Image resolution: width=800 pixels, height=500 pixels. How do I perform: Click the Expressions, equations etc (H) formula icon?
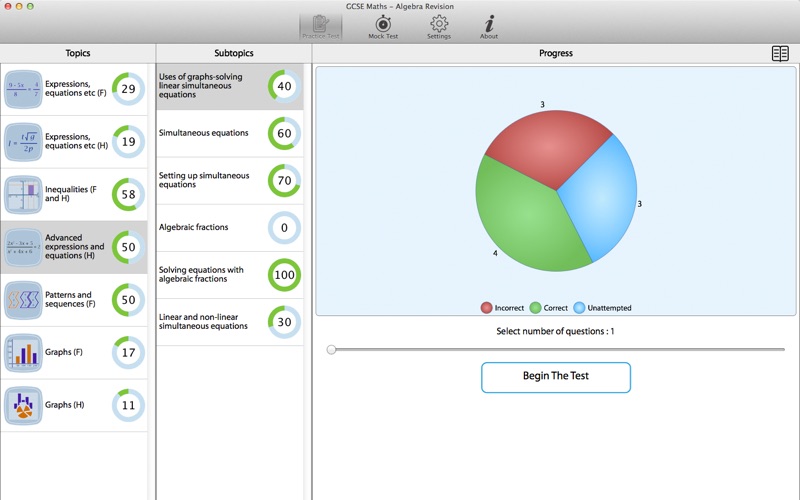tap(23, 142)
